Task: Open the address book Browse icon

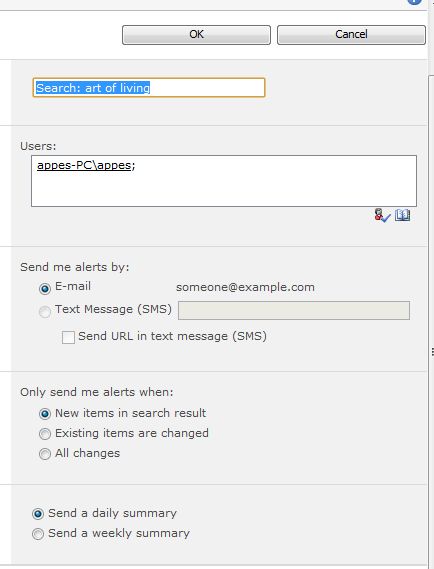Action: coord(402,215)
